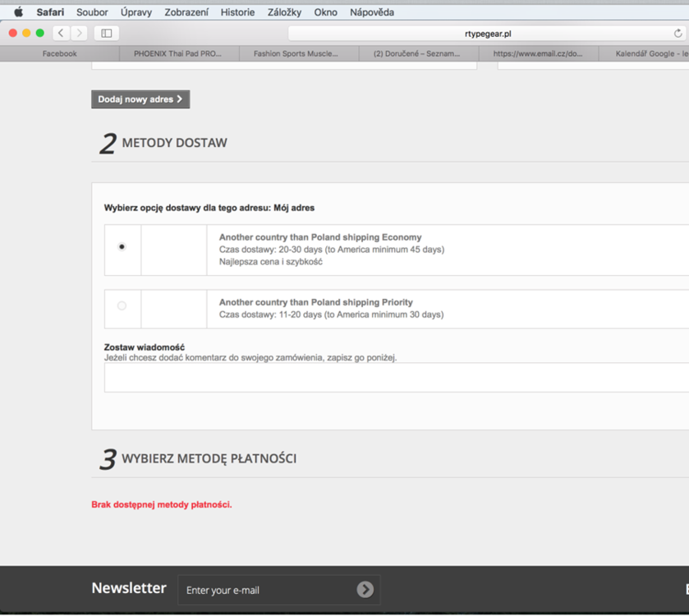This screenshot has height=616, width=689.
Task: Switch to the Fashion Sports Muscle tab
Action: (x=299, y=53)
